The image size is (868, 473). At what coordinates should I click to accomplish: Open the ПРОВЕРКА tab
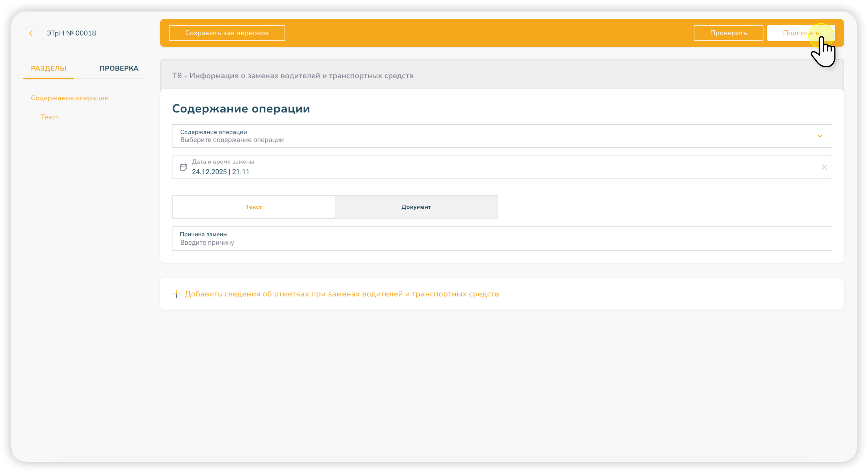[119, 68]
